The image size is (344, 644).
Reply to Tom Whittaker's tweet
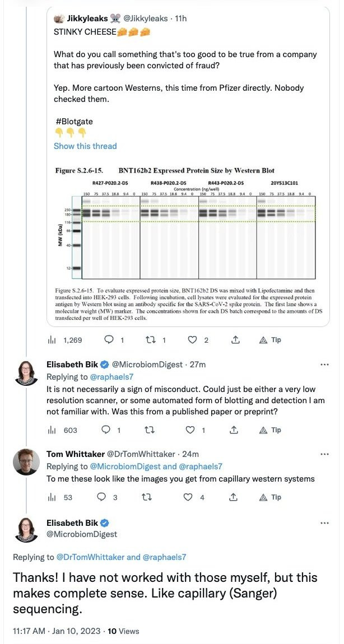coord(102,497)
